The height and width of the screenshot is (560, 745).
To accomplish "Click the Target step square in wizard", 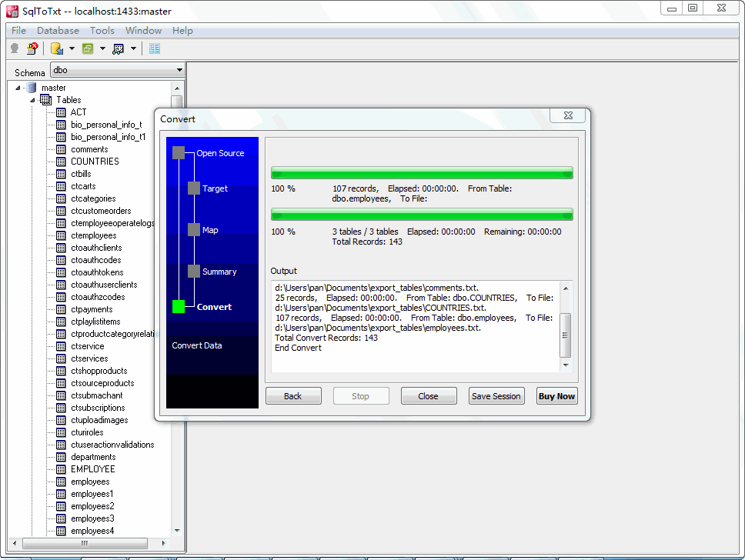I will [194, 188].
